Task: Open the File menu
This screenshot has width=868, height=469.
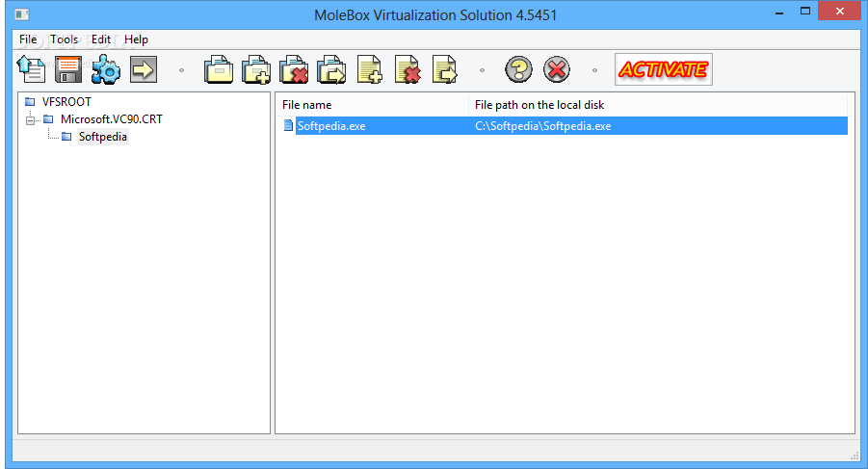Action: tap(28, 39)
